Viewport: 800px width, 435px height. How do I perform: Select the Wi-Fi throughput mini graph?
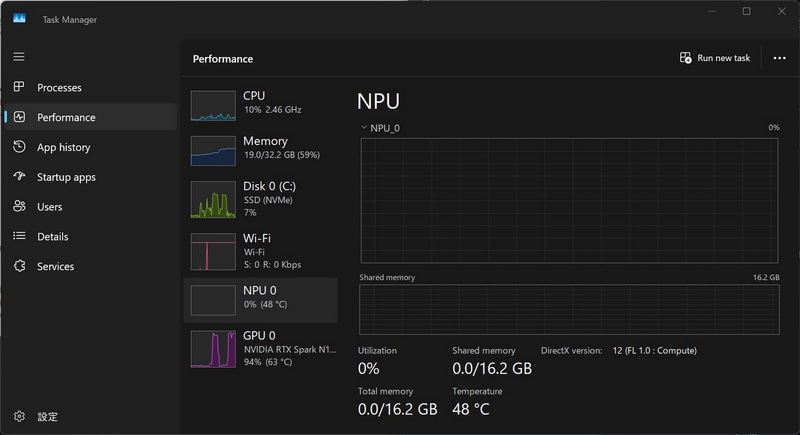pos(213,251)
